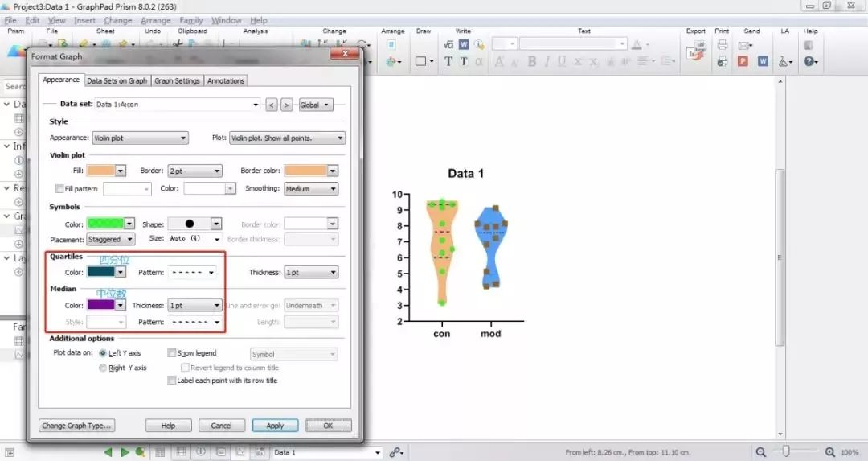This screenshot has height=461, width=868.
Task: Click the zoom slider handle
Action: click(785, 451)
